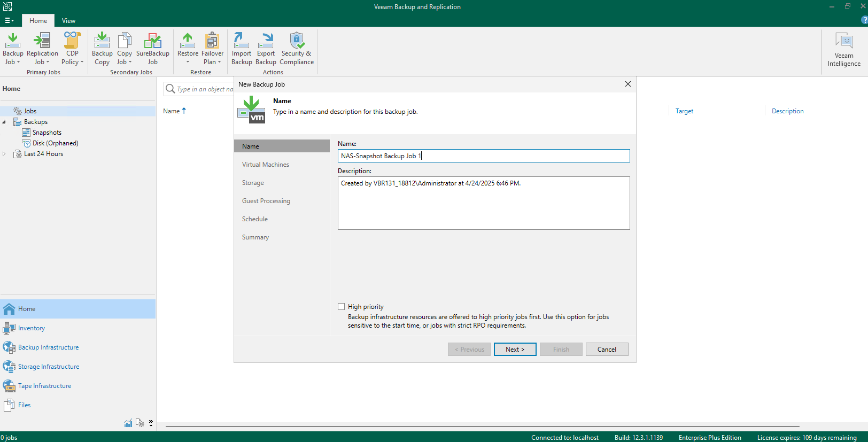Click the horizontal scrollbar at the bottom

(482, 427)
